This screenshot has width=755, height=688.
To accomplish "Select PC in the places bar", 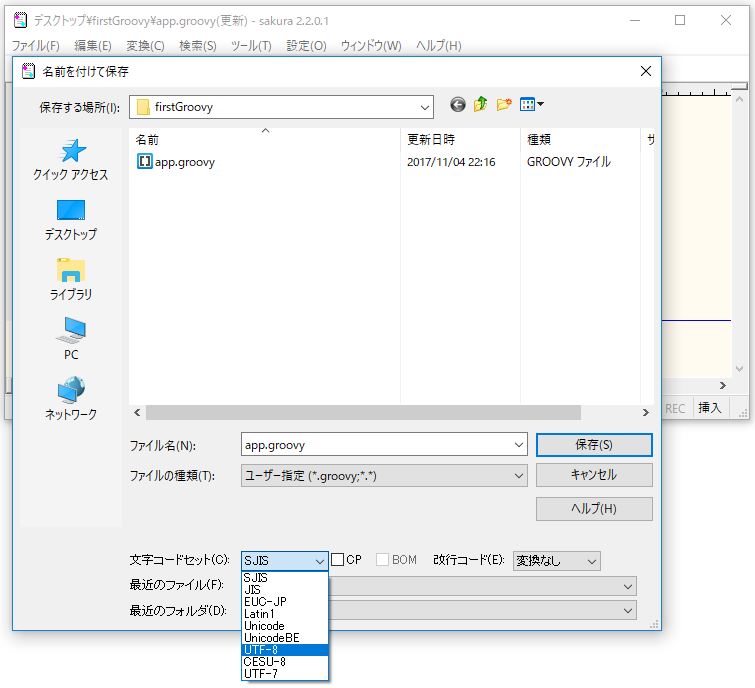I will point(71,339).
